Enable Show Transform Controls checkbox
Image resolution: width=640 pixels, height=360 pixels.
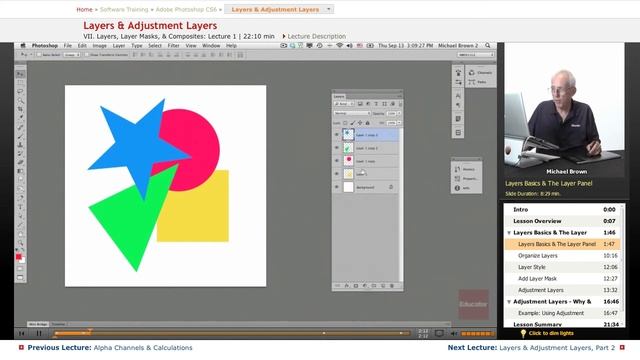point(87,55)
